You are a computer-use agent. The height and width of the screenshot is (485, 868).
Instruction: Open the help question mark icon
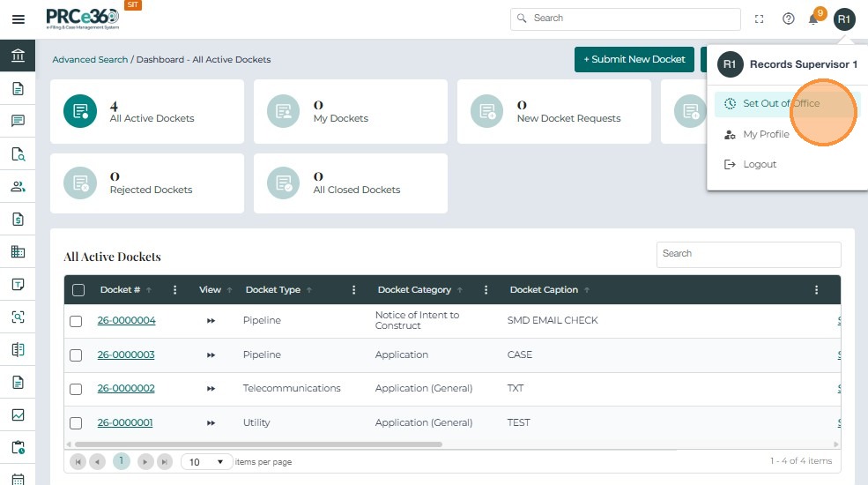click(x=789, y=19)
